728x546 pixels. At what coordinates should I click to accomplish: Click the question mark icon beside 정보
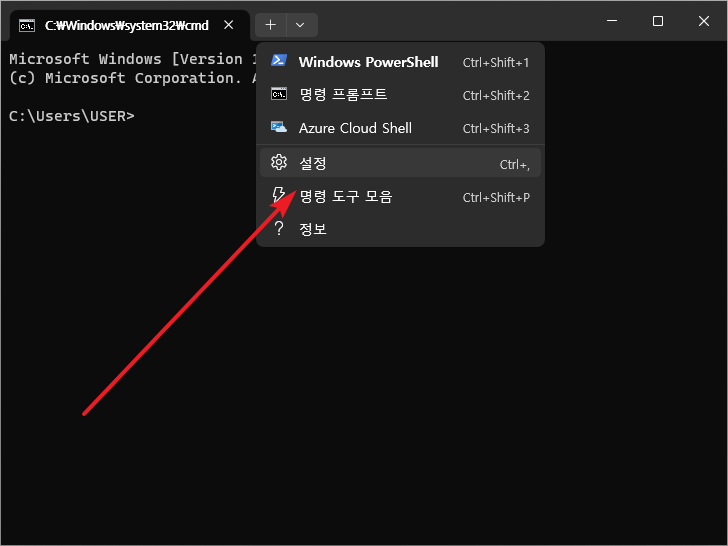pyautogui.click(x=279, y=228)
